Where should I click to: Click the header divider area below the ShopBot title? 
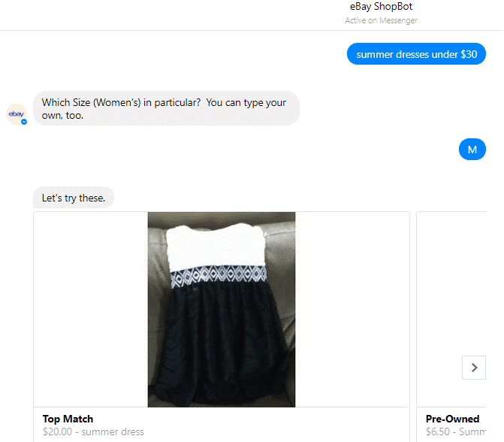click(252, 31)
